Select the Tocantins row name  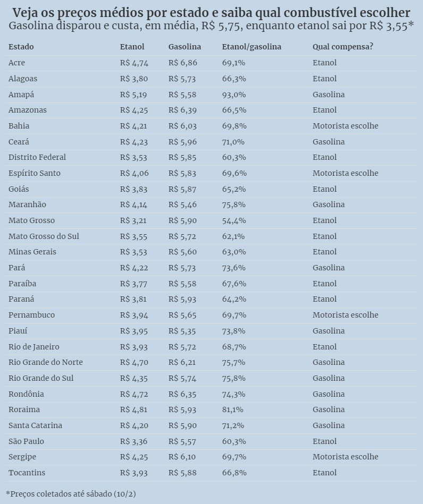(x=27, y=473)
